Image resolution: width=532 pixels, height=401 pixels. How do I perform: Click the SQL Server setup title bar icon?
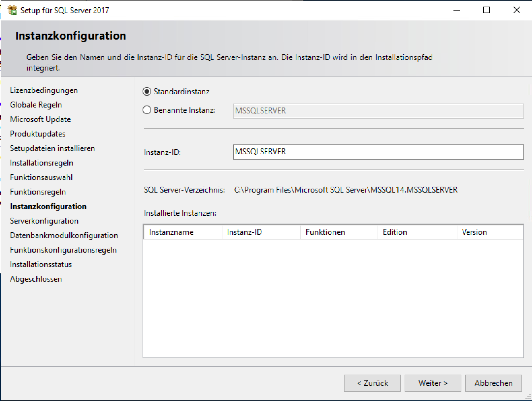[12, 10]
